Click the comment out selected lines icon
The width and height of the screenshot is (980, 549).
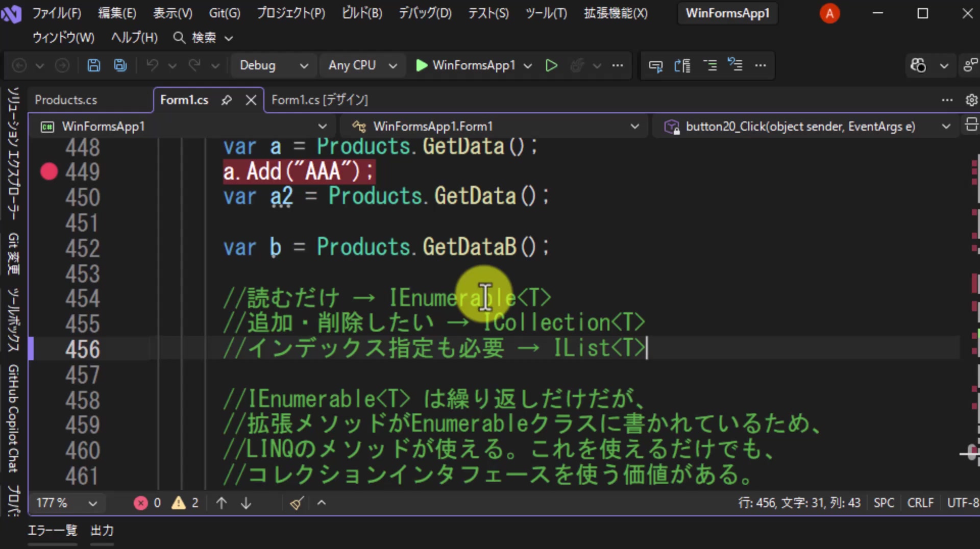[x=709, y=65]
